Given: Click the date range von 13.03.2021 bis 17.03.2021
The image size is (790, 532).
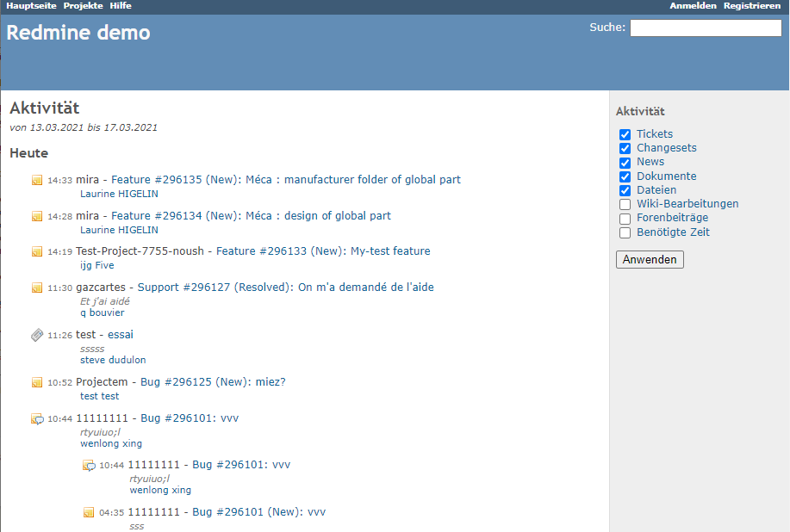Looking at the screenshot, I should pyautogui.click(x=84, y=127).
